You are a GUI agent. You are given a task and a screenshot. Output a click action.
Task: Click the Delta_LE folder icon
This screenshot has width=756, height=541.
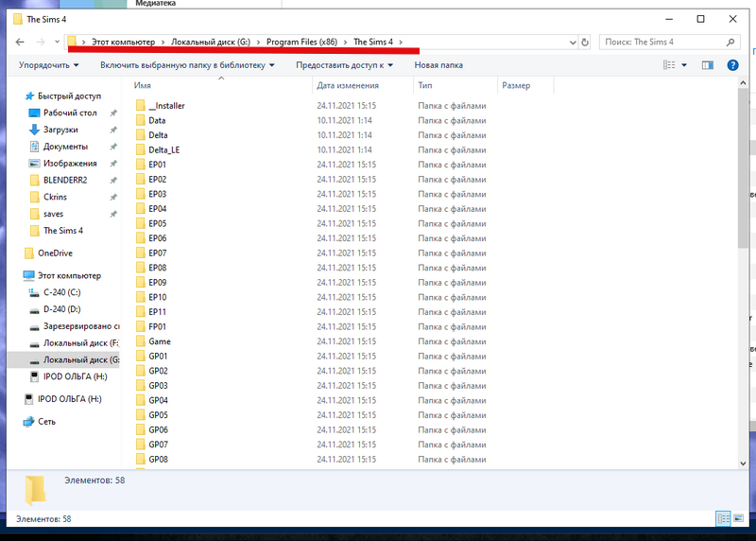coord(140,149)
